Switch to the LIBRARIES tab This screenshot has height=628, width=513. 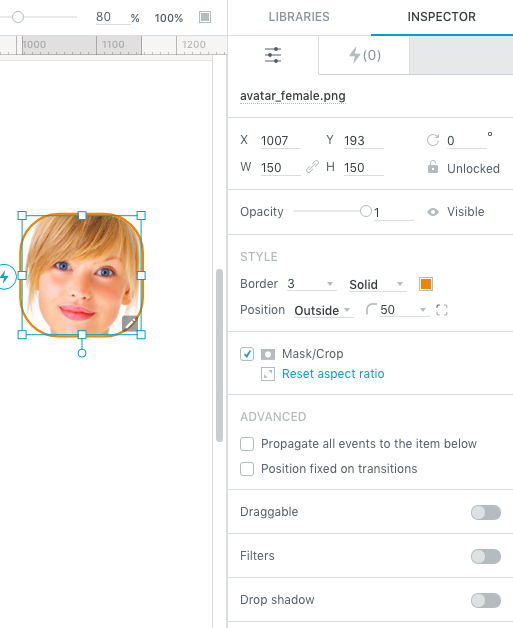(299, 17)
